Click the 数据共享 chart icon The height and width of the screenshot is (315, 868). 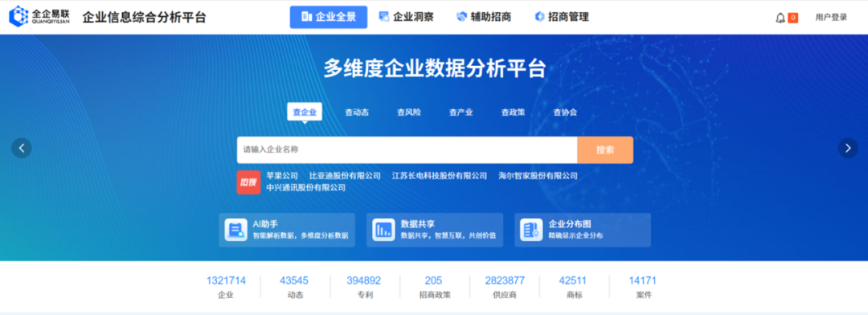coord(383,230)
